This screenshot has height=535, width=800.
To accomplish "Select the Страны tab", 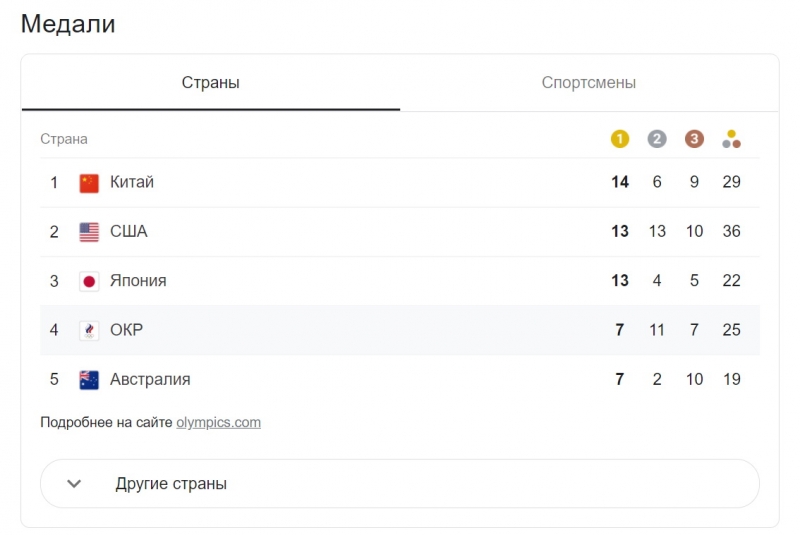I will click(210, 83).
